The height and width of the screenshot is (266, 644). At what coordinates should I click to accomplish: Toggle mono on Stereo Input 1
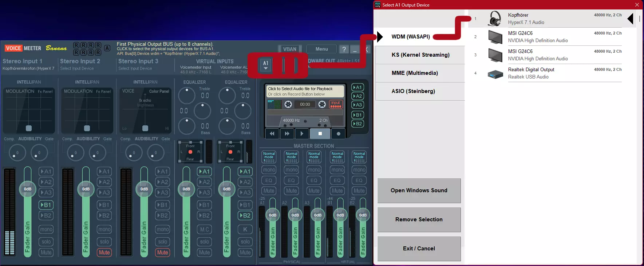tap(46, 229)
